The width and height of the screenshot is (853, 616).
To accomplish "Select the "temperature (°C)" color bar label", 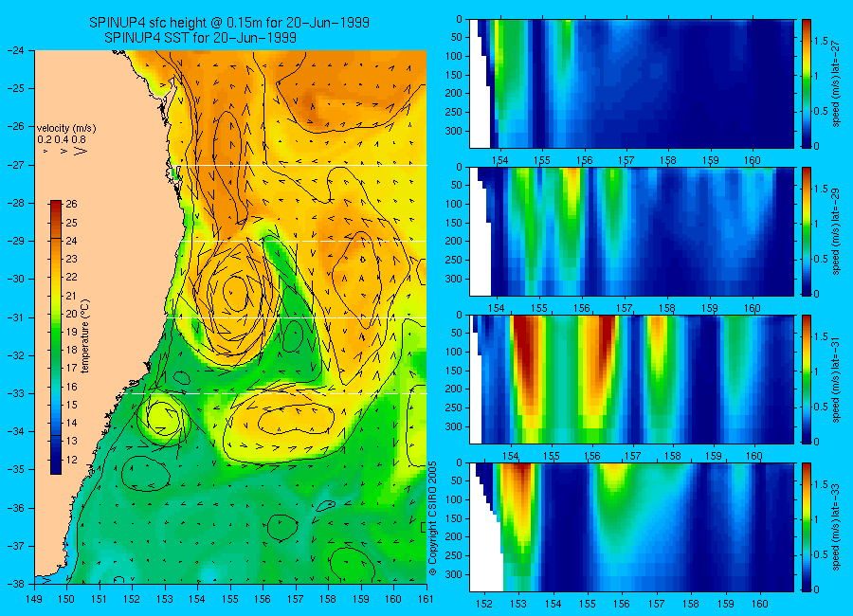I will pyautogui.click(x=85, y=336).
